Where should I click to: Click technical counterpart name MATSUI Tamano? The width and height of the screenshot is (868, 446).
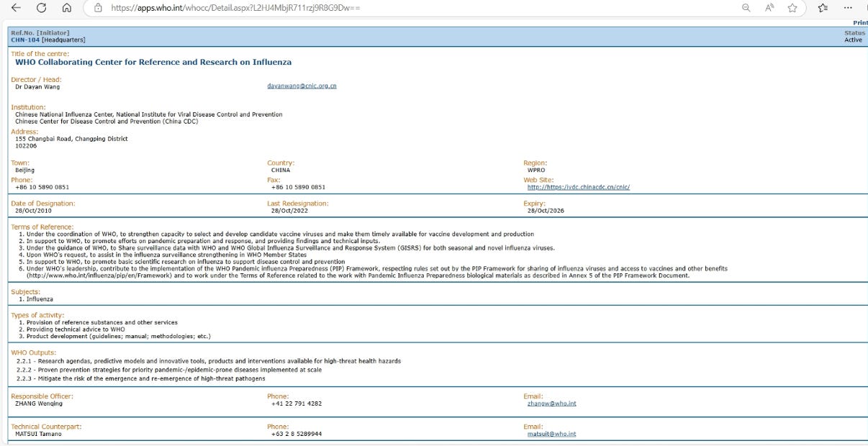38,434
